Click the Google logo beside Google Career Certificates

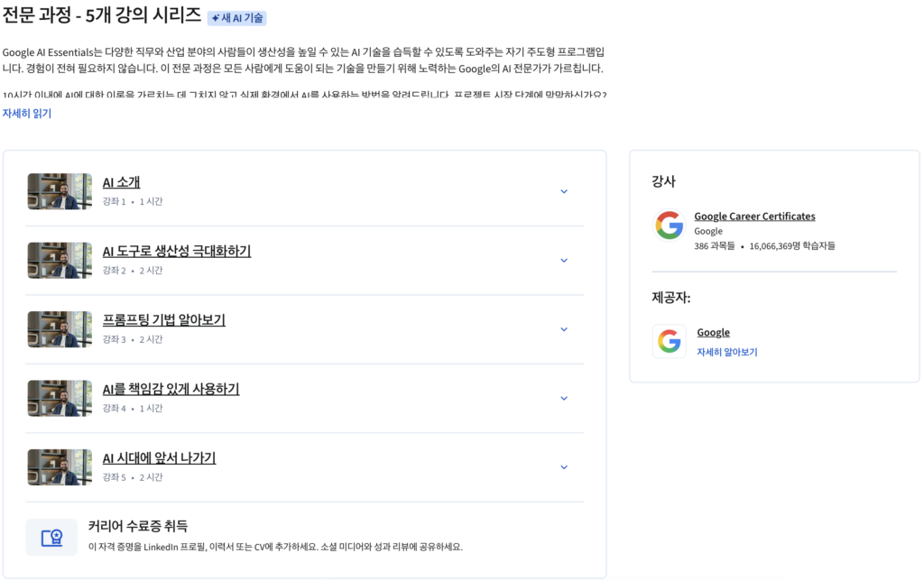point(670,226)
